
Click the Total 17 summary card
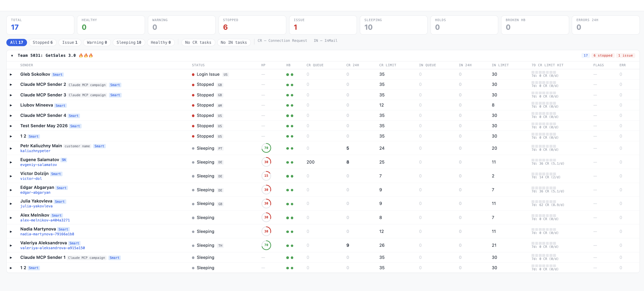tap(40, 25)
